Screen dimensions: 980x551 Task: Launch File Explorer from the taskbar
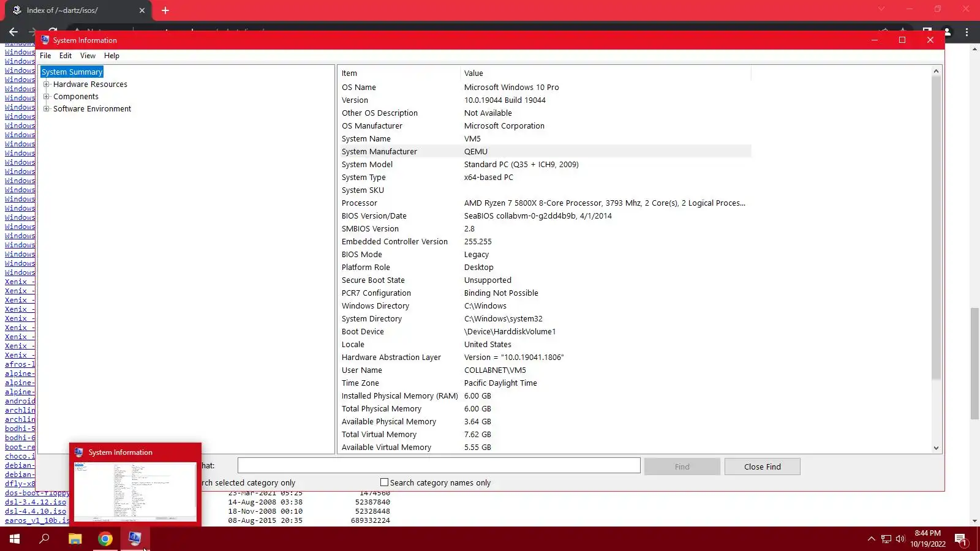(75, 539)
